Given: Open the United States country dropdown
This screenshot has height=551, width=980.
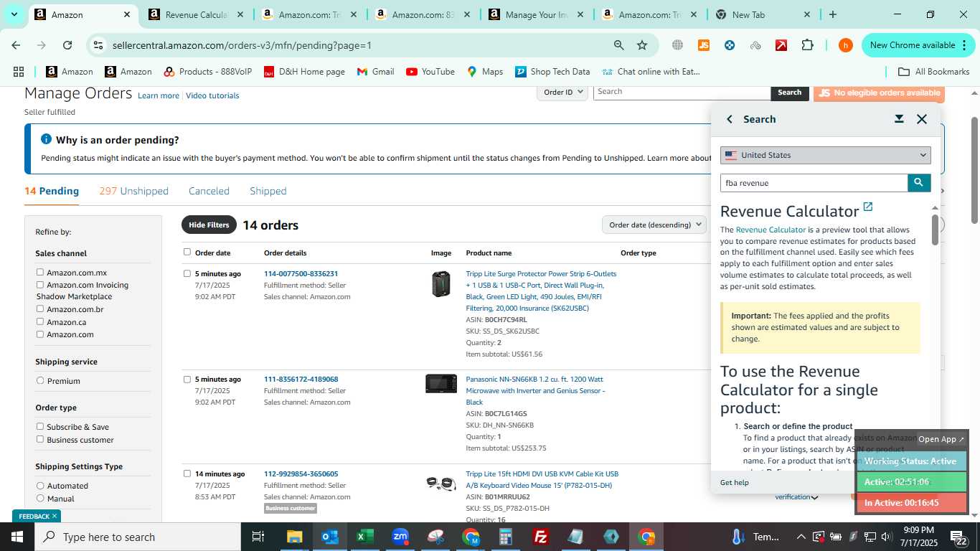Looking at the screenshot, I should pos(825,155).
